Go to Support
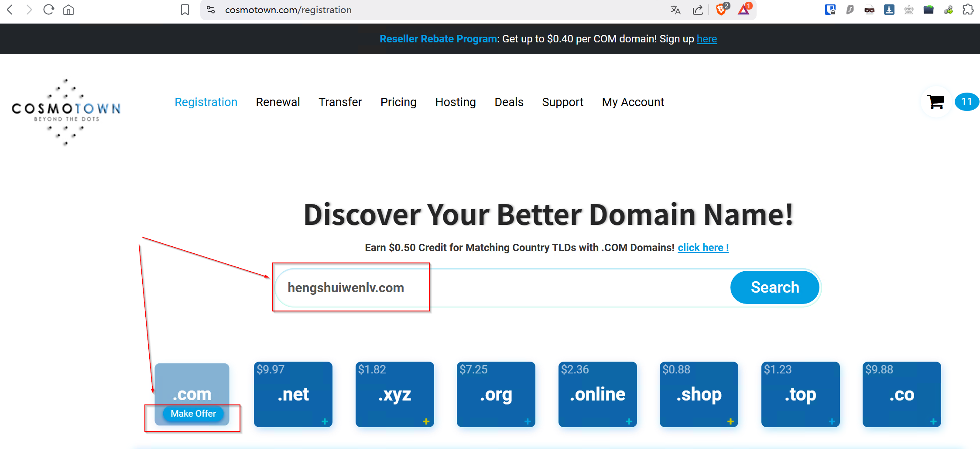Viewport: 980px width, 449px height. [563, 102]
